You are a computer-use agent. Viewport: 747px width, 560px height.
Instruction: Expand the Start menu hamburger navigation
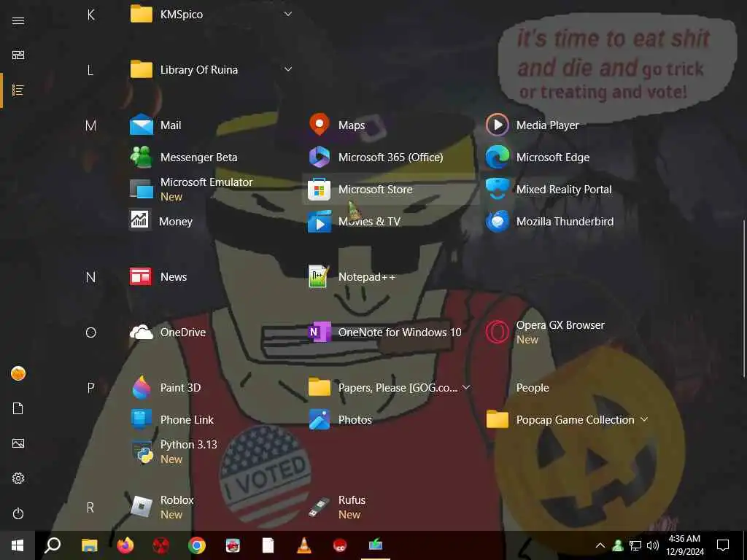[x=18, y=20]
